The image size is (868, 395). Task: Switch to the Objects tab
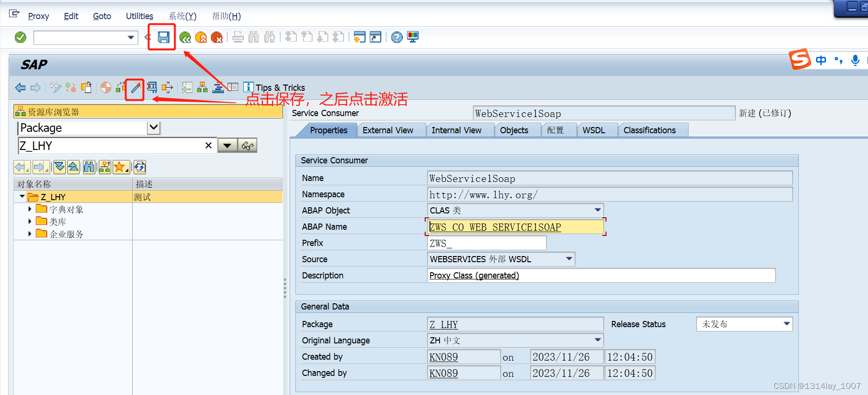point(514,130)
